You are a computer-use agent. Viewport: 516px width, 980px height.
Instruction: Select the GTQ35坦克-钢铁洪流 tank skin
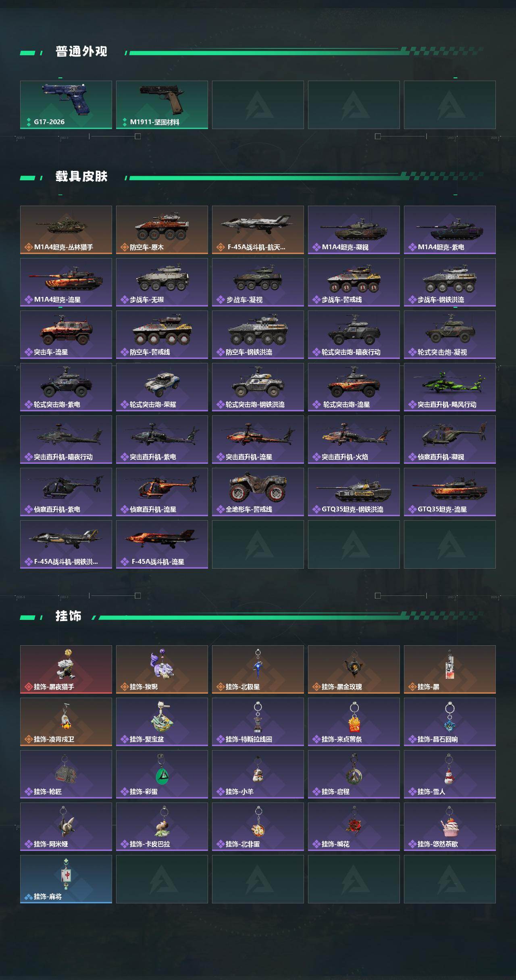354,492
